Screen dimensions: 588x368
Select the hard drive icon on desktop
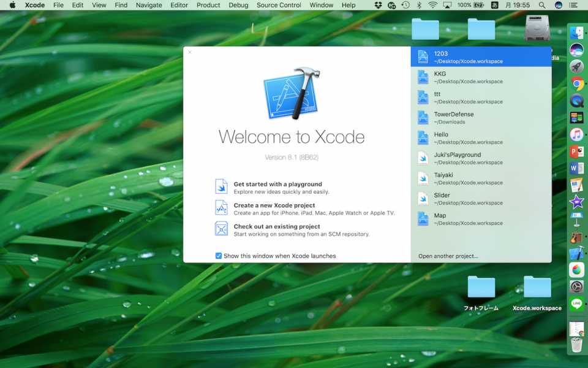[x=537, y=28]
